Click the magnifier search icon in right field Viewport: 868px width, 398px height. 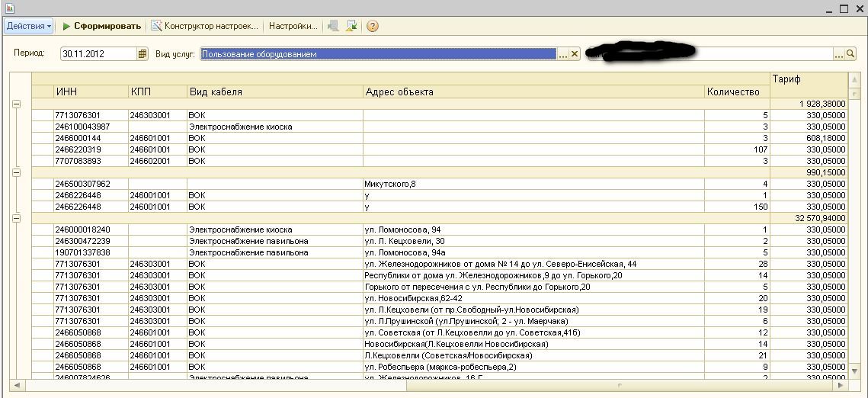point(850,53)
